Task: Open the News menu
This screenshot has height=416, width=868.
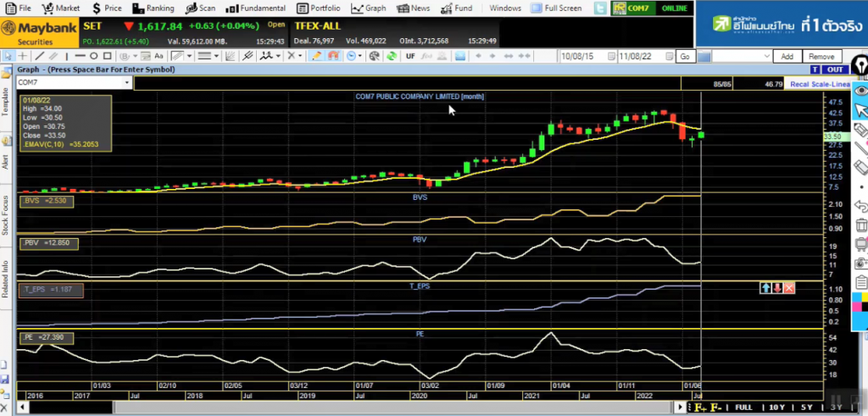Action: 414,8
